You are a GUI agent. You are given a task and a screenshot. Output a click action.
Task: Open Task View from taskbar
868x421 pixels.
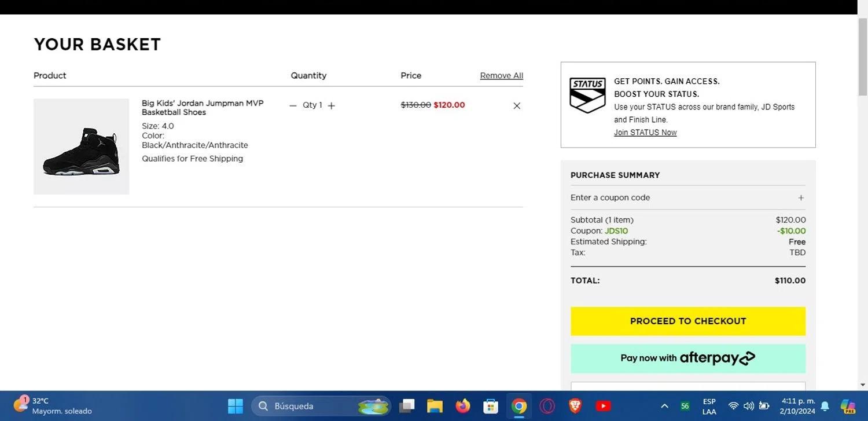[407, 406]
